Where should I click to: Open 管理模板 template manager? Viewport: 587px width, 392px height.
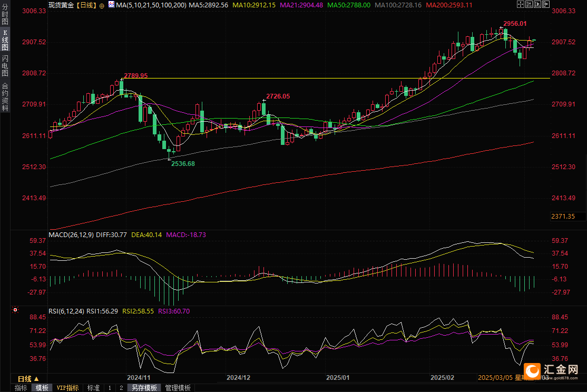pos(178,388)
